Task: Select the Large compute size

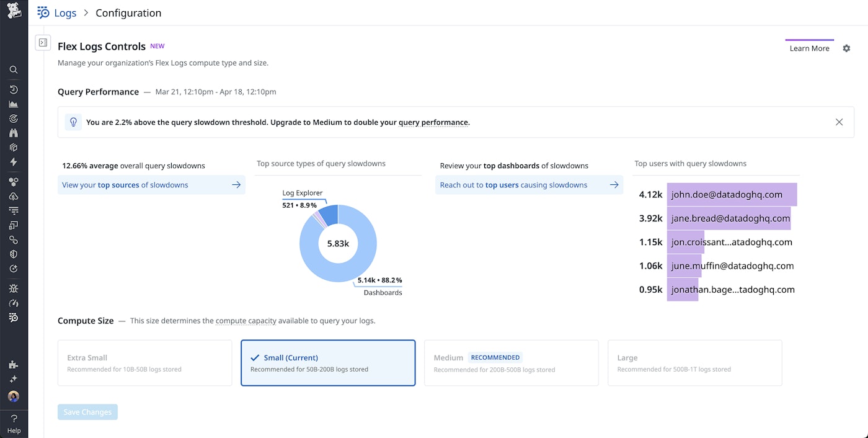Action: [695, 363]
